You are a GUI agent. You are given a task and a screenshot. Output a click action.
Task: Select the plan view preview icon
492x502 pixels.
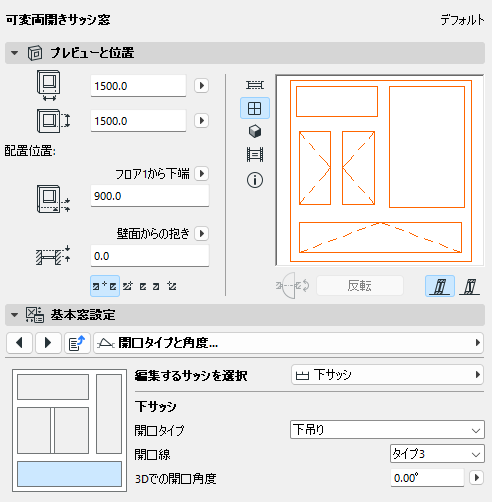click(x=255, y=85)
